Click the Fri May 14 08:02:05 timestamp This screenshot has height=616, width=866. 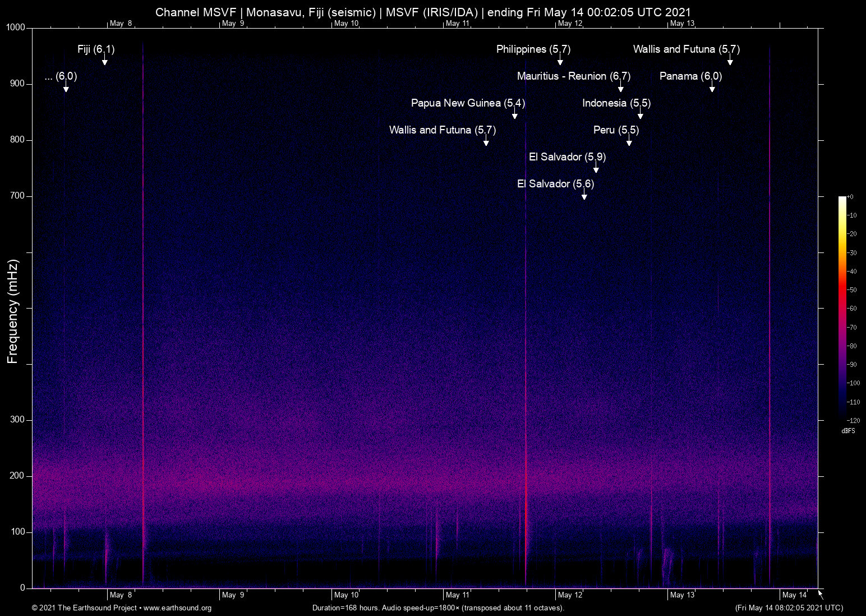click(x=789, y=608)
